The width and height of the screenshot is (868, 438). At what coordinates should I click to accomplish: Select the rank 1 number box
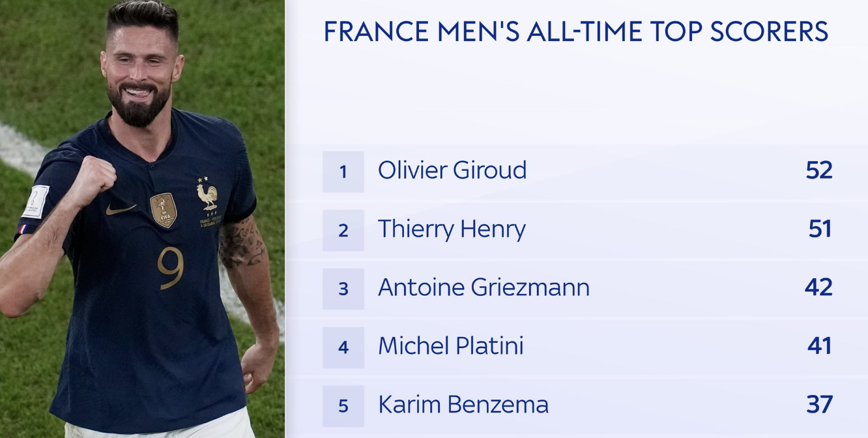[x=343, y=172]
